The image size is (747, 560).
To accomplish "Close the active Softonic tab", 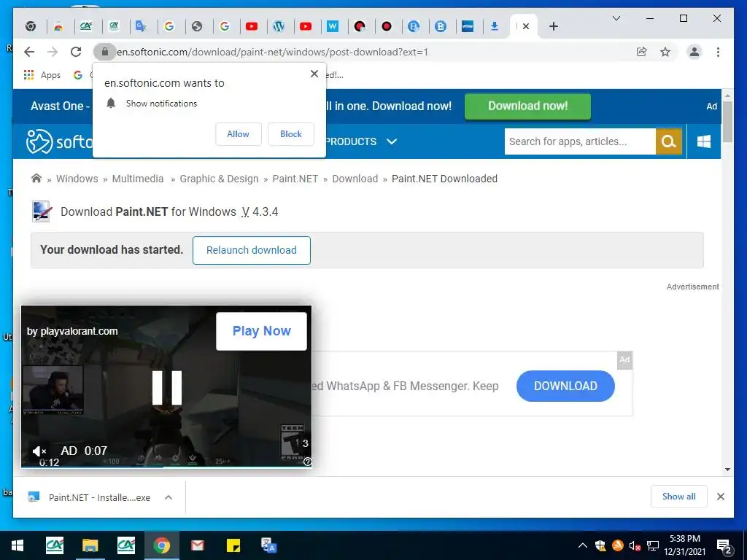I will [x=525, y=27].
